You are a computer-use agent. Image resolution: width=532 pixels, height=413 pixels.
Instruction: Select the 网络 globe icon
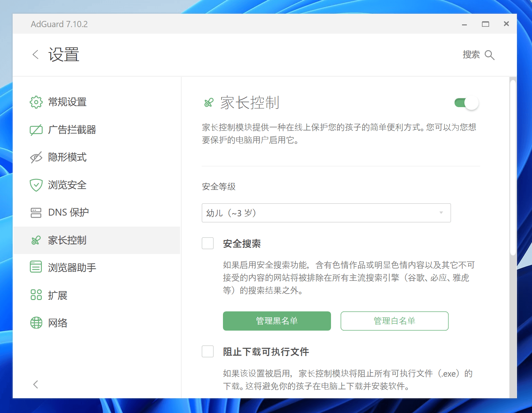point(36,323)
